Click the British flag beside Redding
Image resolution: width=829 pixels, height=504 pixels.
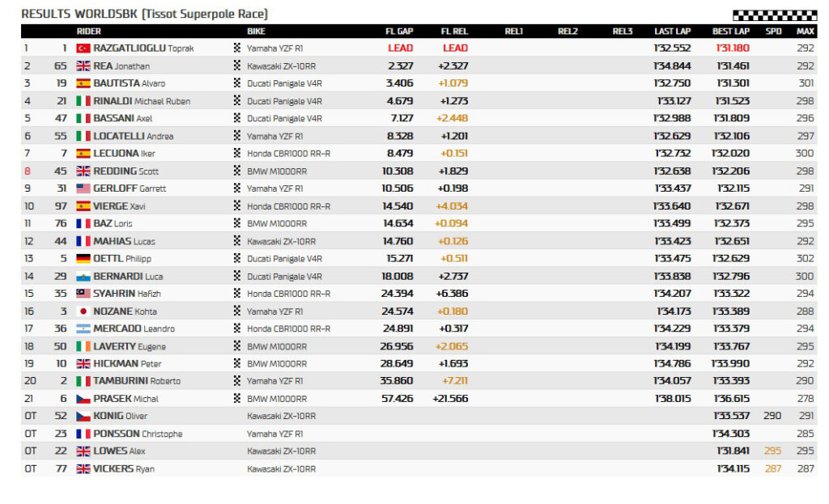click(x=83, y=172)
